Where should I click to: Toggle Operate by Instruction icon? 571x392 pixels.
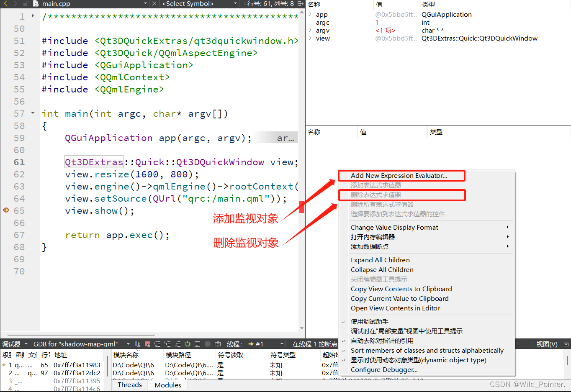197,344
